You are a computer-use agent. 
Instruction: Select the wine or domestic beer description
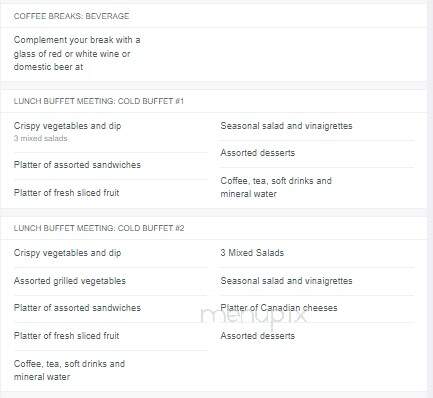(77, 53)
